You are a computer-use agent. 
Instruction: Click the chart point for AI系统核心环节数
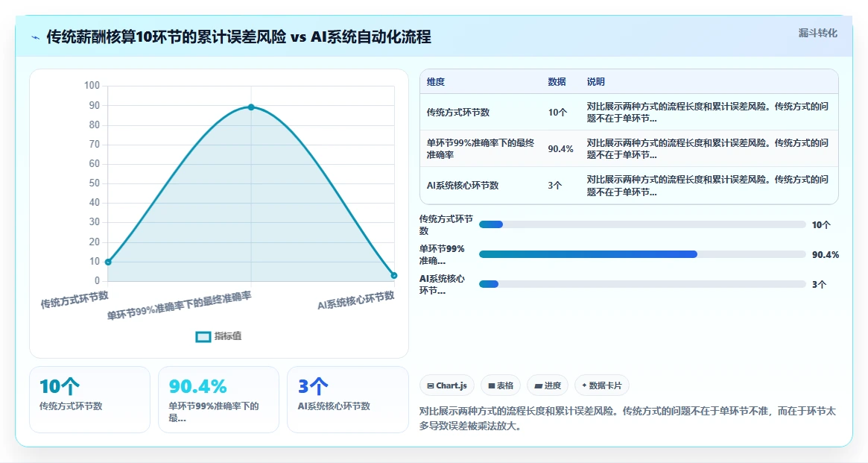pos(393,275)
